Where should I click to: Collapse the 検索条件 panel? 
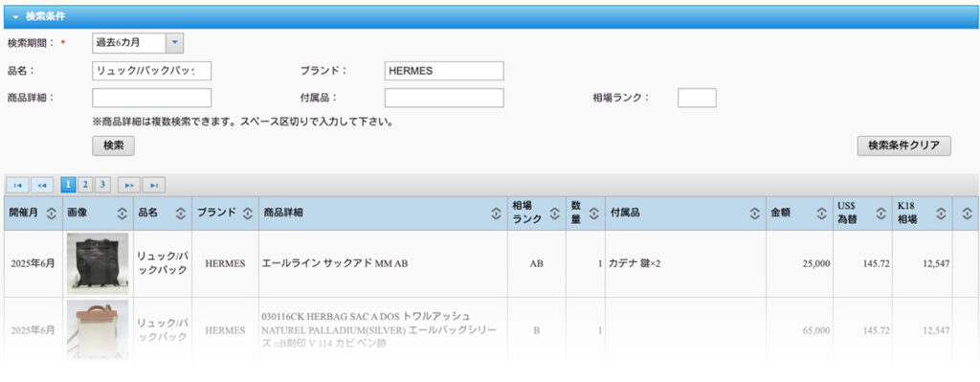coord(15,17)
